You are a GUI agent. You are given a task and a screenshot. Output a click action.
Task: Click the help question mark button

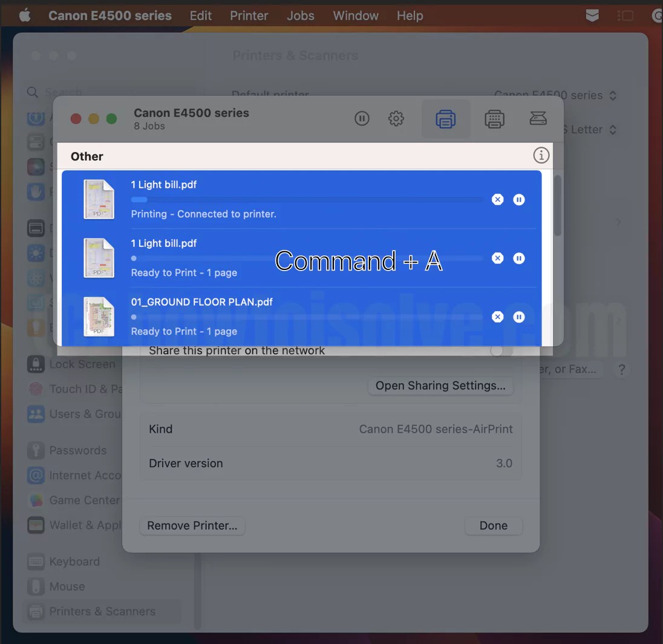pos(622,369)
